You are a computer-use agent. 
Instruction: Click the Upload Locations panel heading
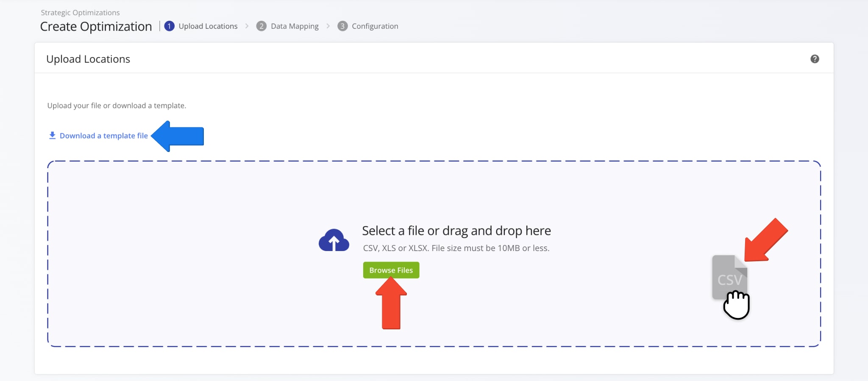[88, 59]
